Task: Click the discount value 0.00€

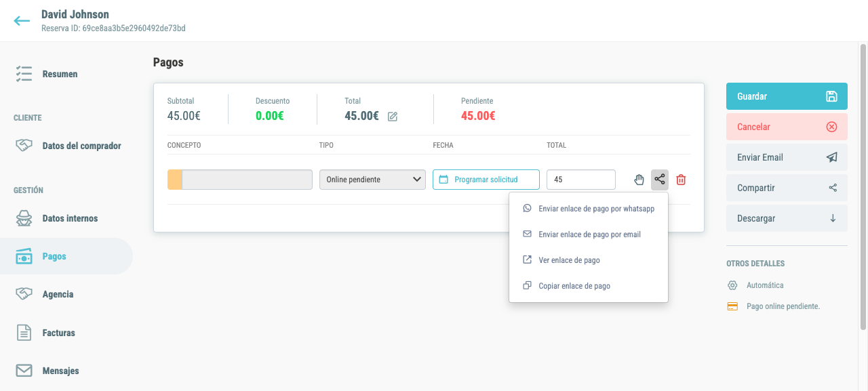Action: coord(270,116)
